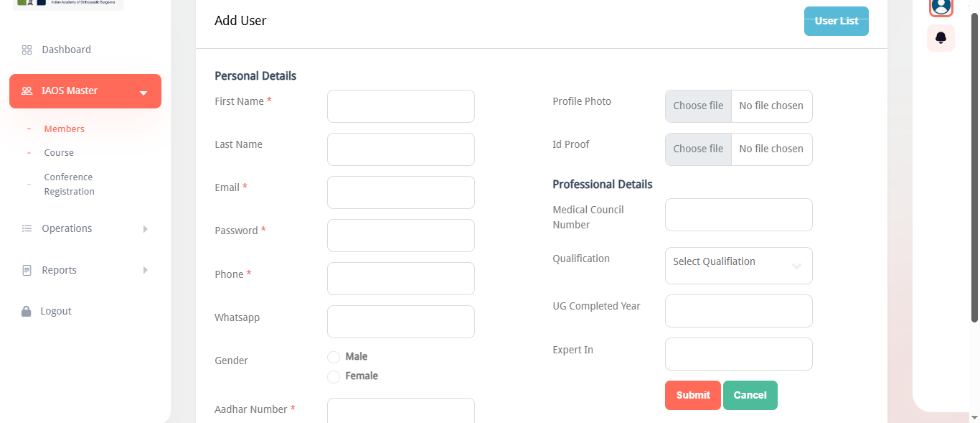Image resolution: width=980 pixels, height=423 pixels.
Task: Click the IAOS Master people icon
Action: [x=27, y=91]
